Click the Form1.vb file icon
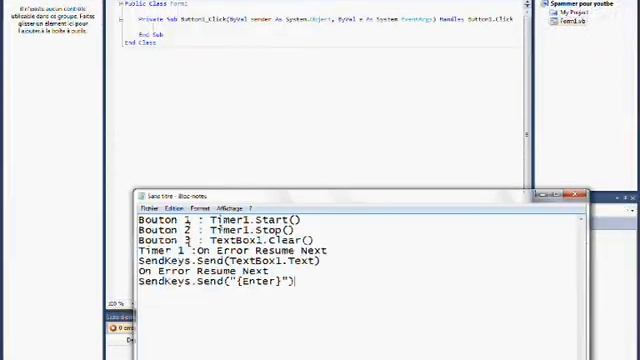Image resolution: width=640 pixels, height=360 pixels. [x=554, y=21]
